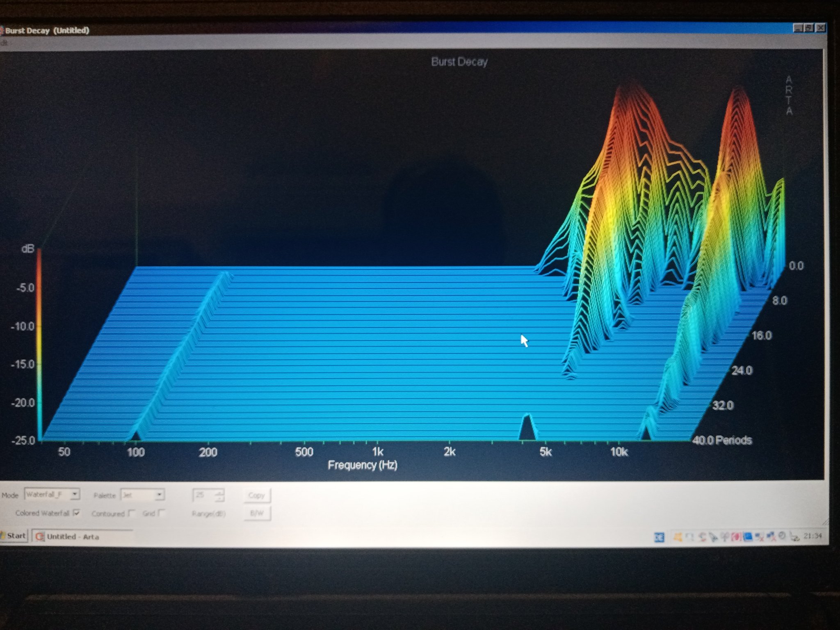840x630 pixels.
Task: Click the Frequency (Hz) axis title
Action: click(363, 465)
